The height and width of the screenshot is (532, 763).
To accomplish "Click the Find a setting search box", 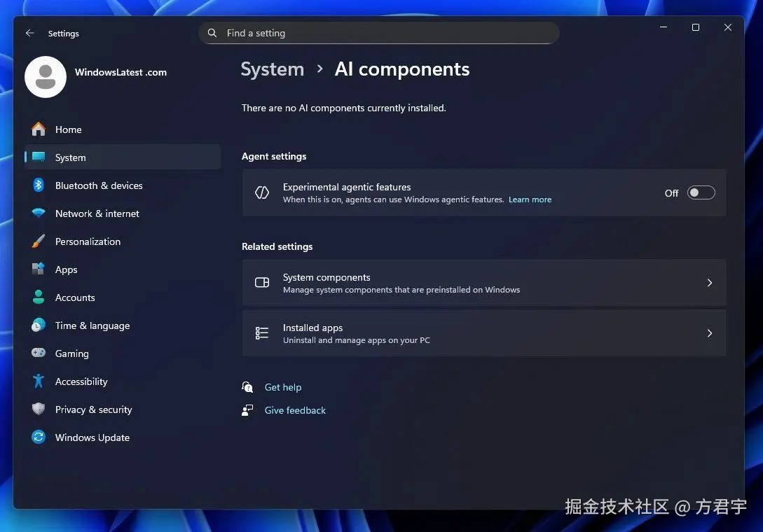I will pos(378,33).
